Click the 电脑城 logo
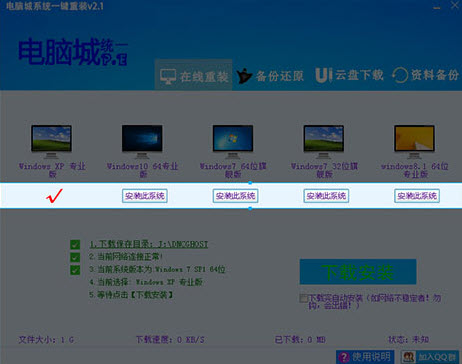Screen dimensions: 462x364 73,52
